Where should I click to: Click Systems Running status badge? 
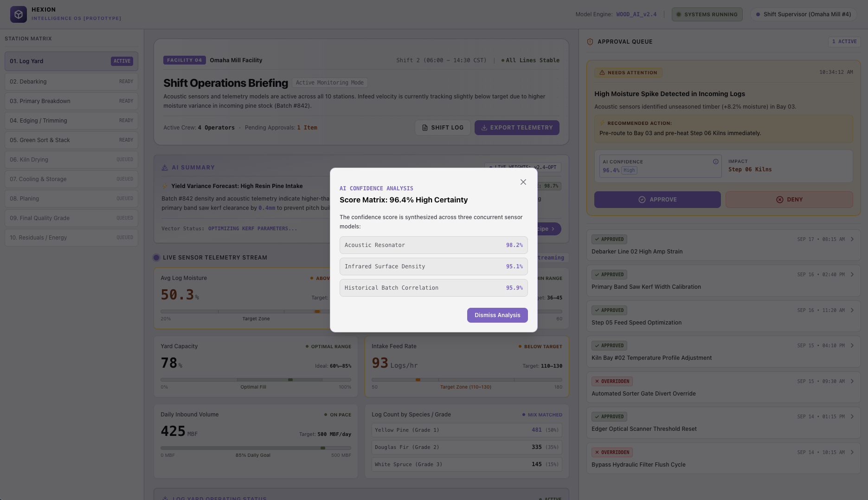(707, 14)
